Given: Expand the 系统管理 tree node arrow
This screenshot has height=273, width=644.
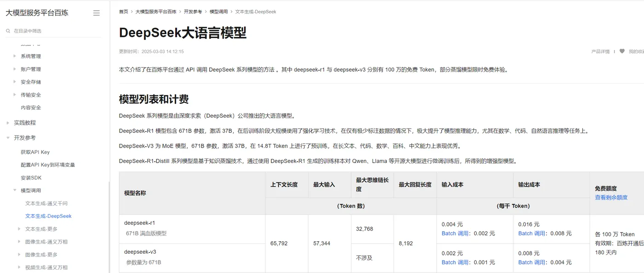Looking at the screenshot, I should (x=15, y=56).
